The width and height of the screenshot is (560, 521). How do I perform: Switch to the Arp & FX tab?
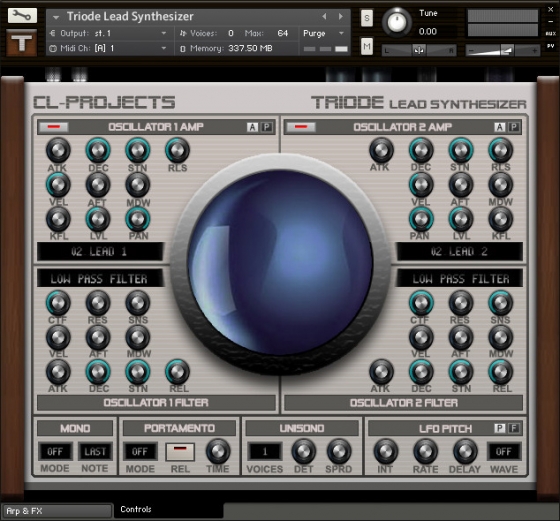click(57, 511)
